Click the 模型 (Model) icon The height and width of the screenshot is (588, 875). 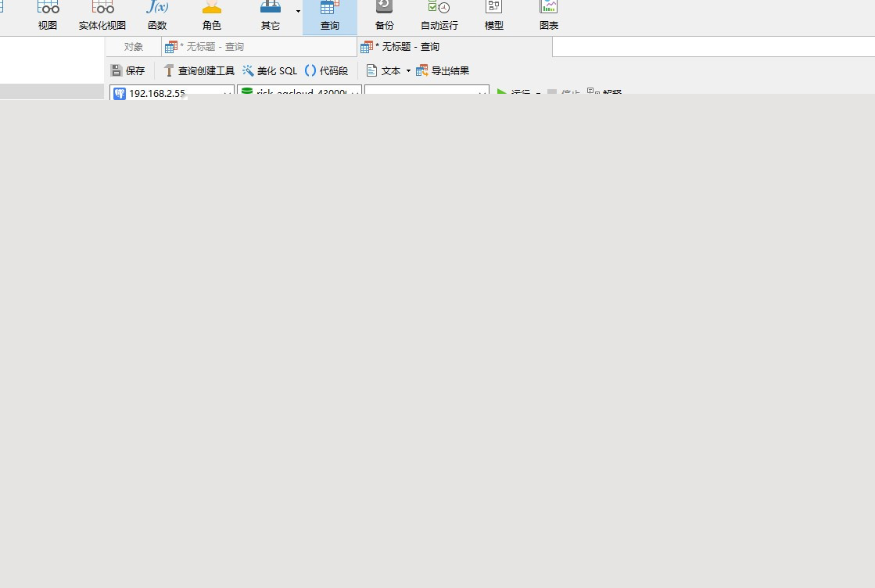coord(494,15)
